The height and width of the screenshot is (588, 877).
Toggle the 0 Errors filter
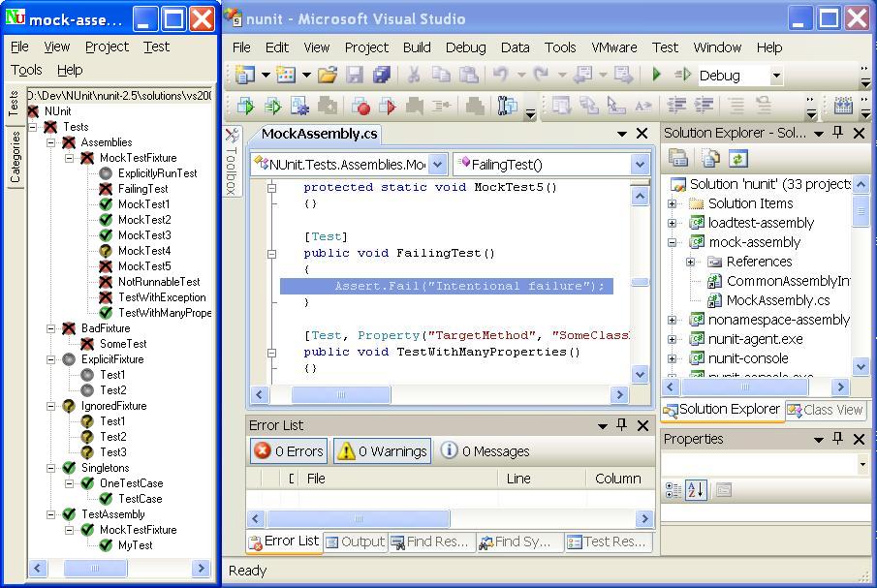[288, 450]
